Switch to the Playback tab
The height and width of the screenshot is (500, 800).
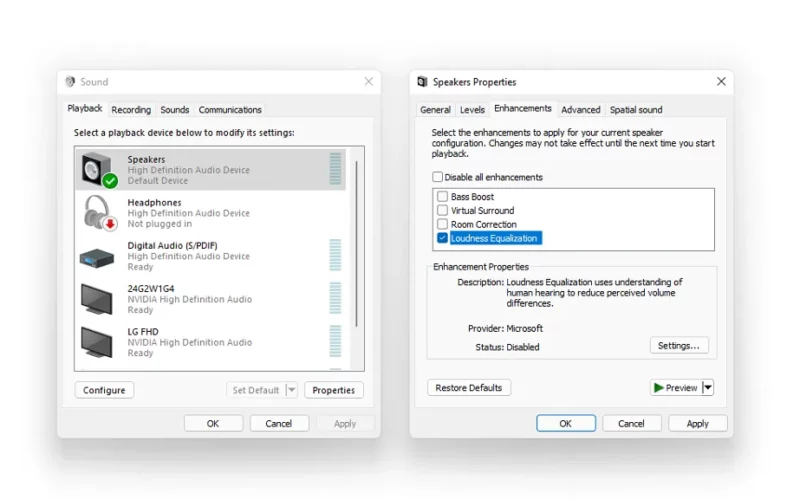pyautogui.click(x=85, y=109)
